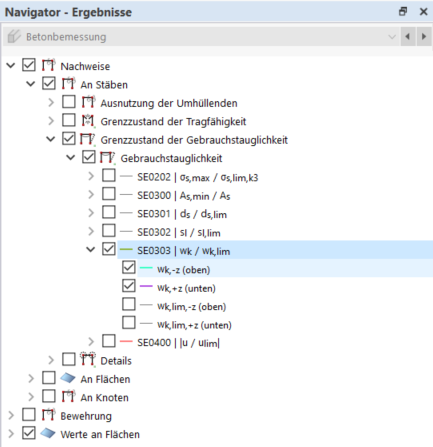Undock the Navigator panel window
Screen dimensions: 433x447
click(x=403, y=12)
